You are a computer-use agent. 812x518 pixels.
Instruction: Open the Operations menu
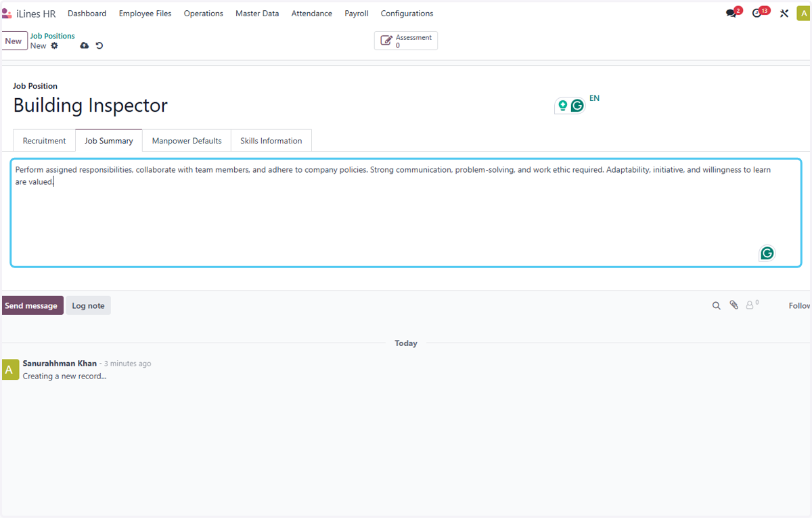coord(203,14)
